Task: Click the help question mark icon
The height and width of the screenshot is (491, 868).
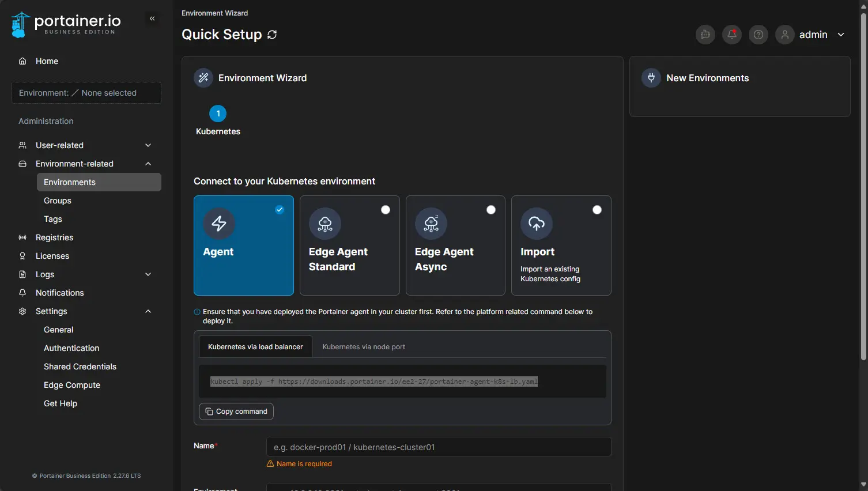Action: pyautogui.click(x=758, y=35)
